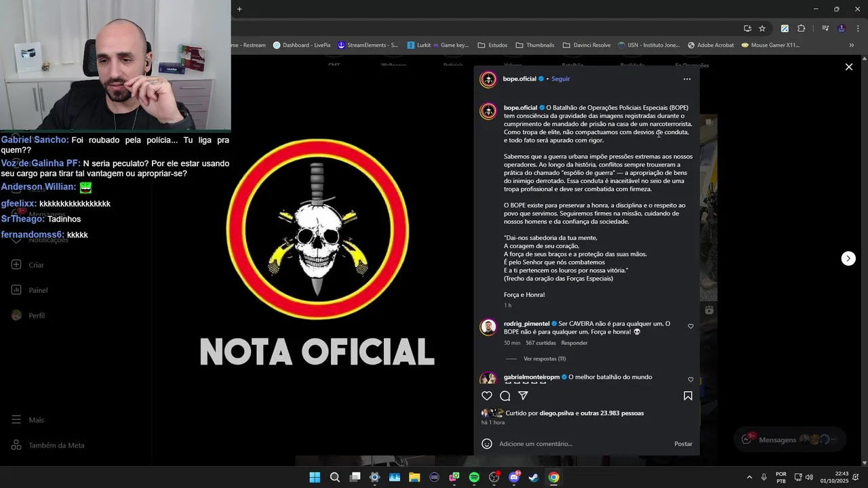The image size is (868, 488).
Task: Close the Instagram post overlay
Action: tap(848, 66)
